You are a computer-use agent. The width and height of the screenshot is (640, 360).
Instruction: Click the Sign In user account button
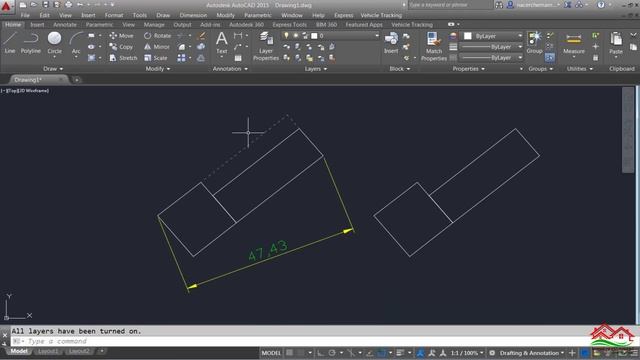point(535,5)
